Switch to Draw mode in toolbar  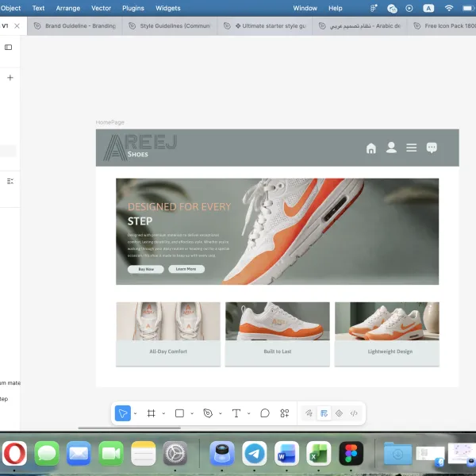click(309, 413)
